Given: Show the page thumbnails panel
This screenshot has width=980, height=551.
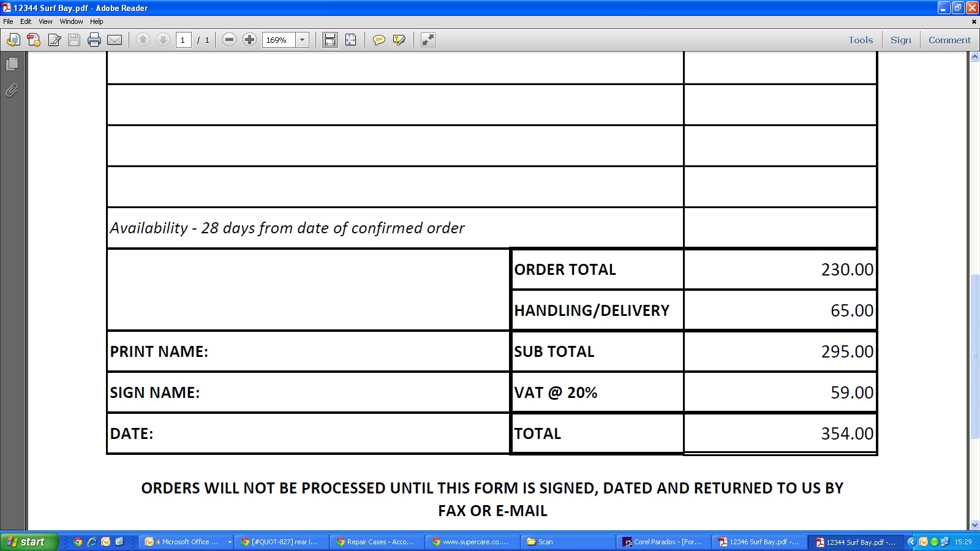Looking at the screenshot, I should coord(12,64).
